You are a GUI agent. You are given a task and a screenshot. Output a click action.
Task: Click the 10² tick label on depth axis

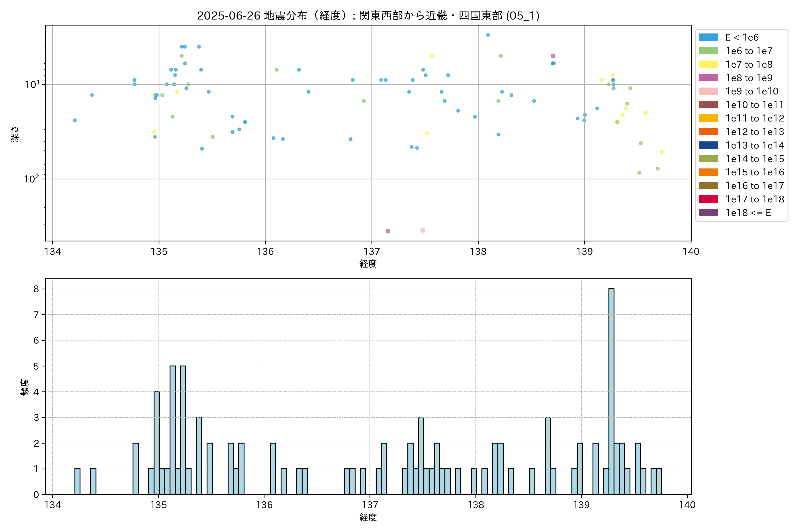(31, 179)
